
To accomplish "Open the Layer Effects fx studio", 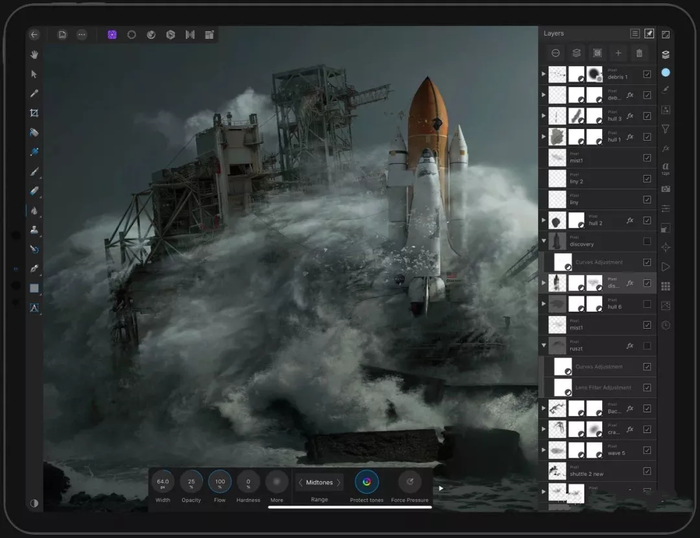I will tap(666, 148).
